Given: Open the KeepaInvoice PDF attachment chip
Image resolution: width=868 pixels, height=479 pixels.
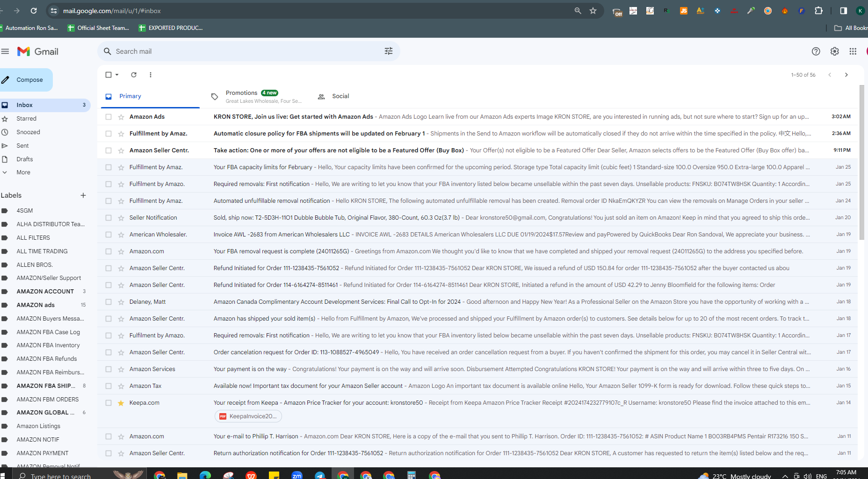Looking at the screenshot, I should click(248, 416).
